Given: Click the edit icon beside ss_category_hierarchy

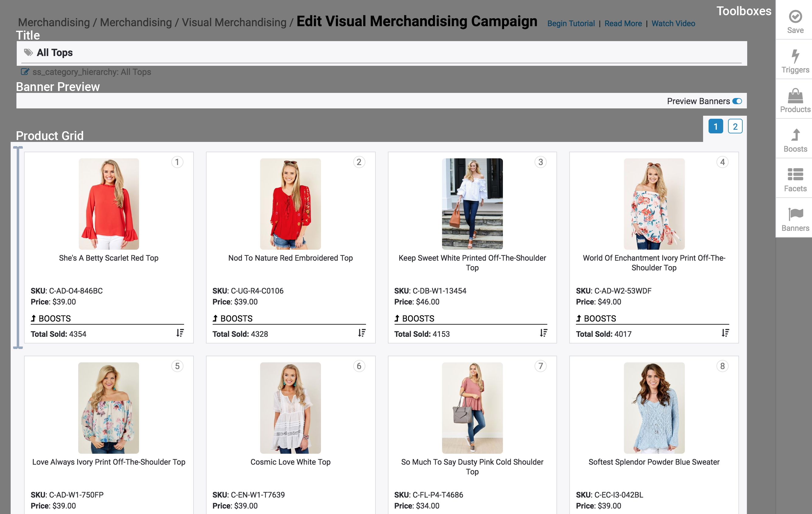Looking at the screenshot, I should coord(25,72).
